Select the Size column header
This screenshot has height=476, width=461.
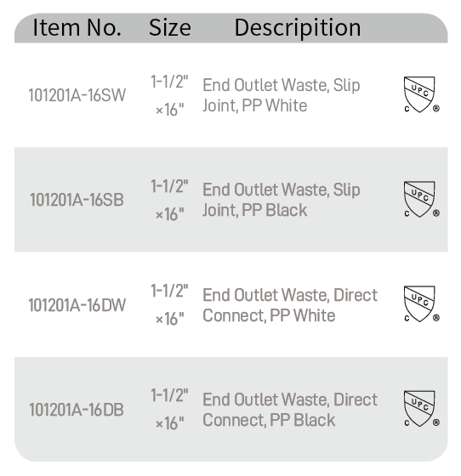[170, 27]
